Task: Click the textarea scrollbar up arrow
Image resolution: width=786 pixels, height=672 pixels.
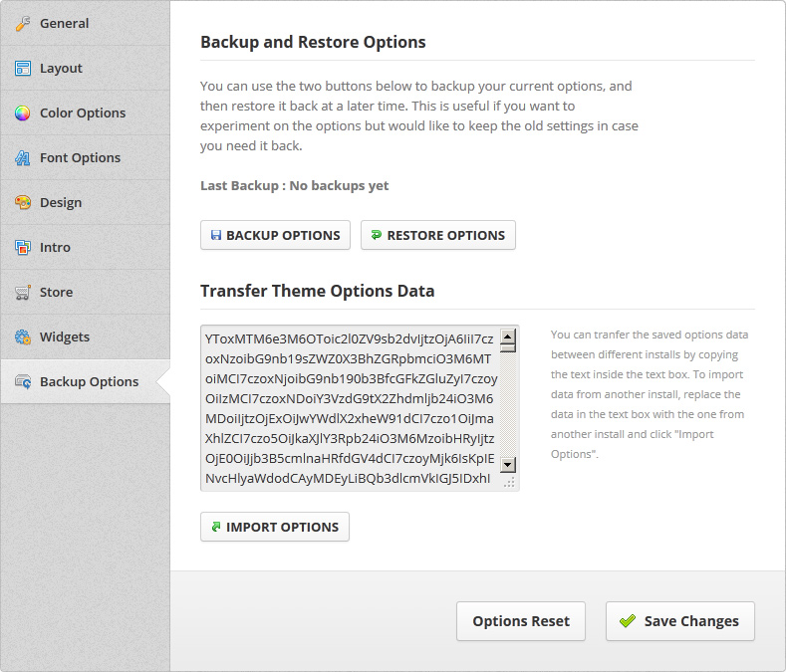Action: (x=508, y=336)
